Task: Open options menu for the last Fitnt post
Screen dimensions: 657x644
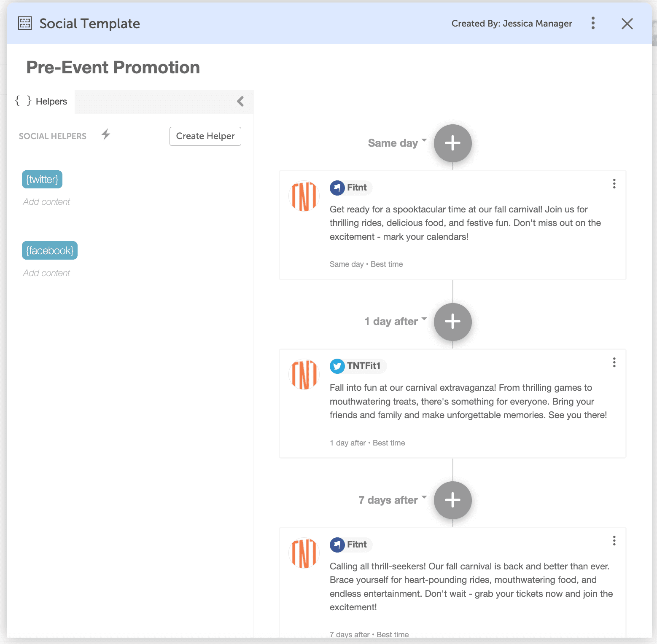Action: coord(614,541)
